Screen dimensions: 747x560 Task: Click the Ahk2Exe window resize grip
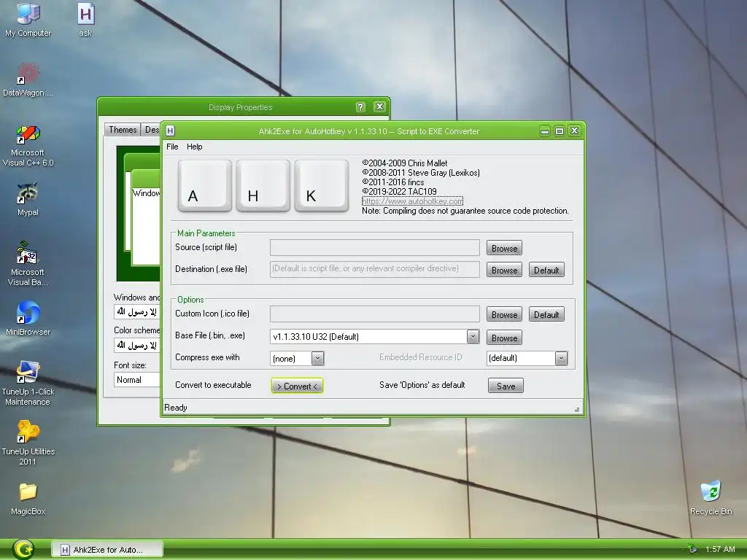point(577,409)
